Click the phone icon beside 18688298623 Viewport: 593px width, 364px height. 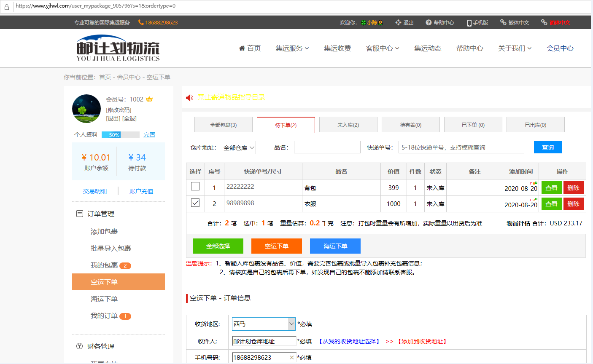[x=141, y=22]
